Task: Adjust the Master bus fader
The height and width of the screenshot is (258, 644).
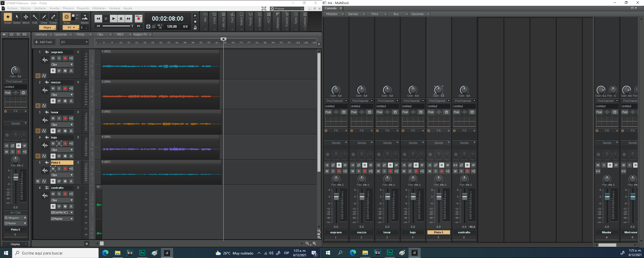Action: (607, 197)
